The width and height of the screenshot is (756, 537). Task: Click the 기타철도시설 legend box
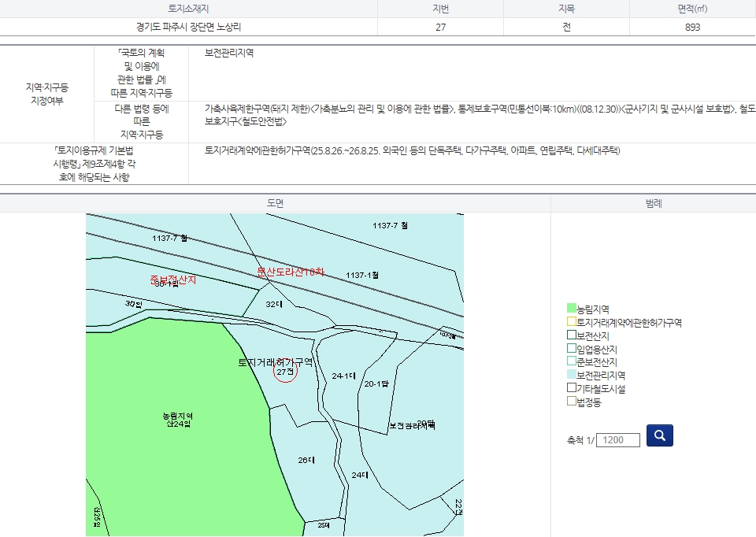coord(572,389)
